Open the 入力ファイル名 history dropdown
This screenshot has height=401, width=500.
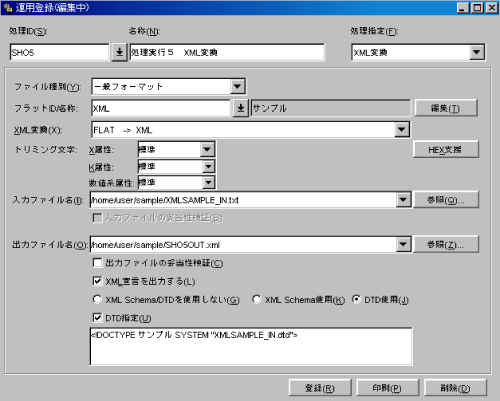coord(403,200)
